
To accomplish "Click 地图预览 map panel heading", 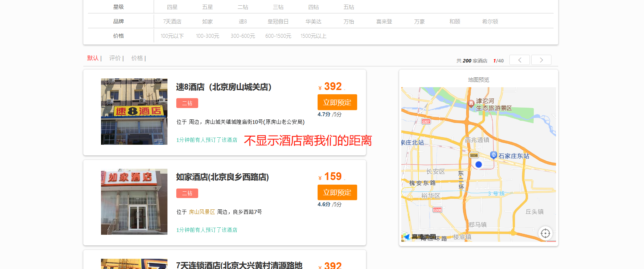I will point(479,80).
